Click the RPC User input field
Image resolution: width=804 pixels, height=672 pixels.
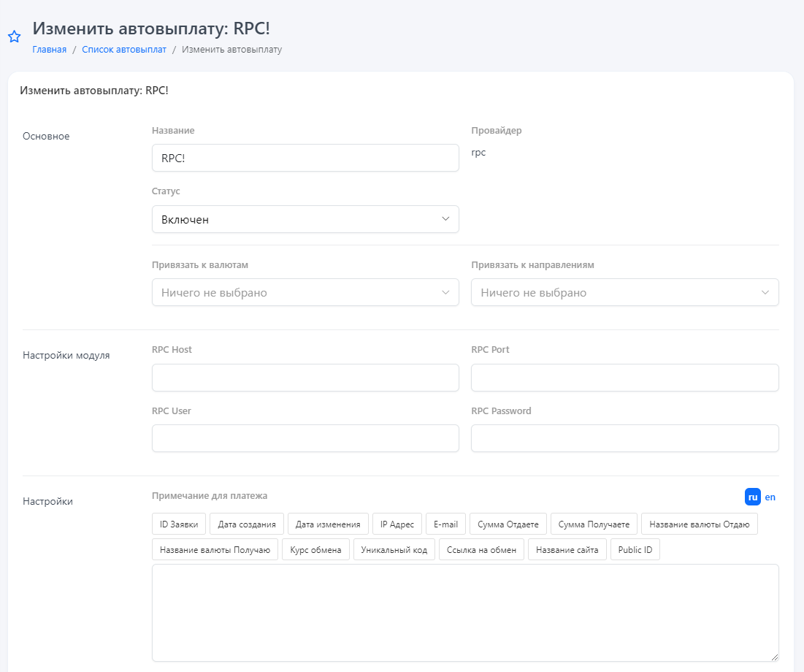[x=305, y=438]
